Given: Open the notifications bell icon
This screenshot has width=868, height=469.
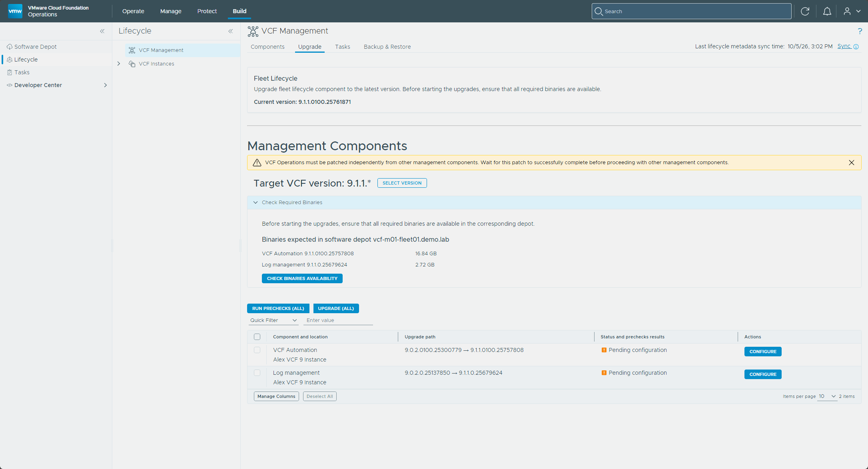Looking at the screenshot, I should [827, 11].
